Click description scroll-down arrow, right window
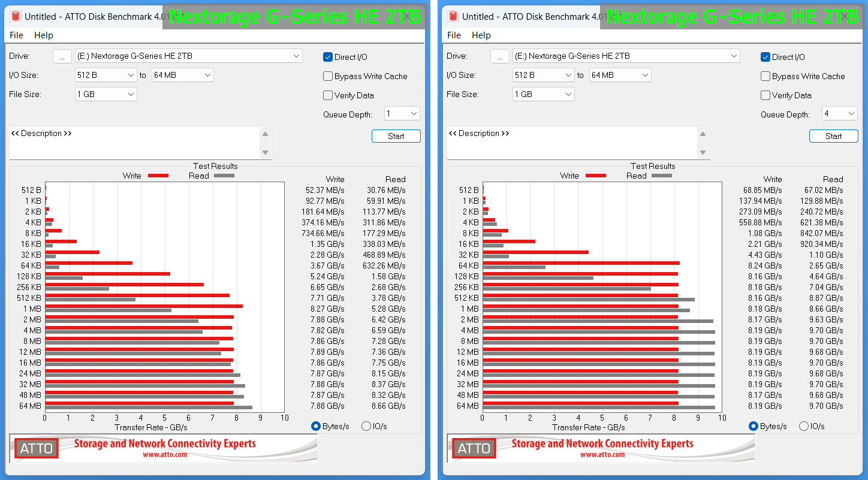 (703, 152)
